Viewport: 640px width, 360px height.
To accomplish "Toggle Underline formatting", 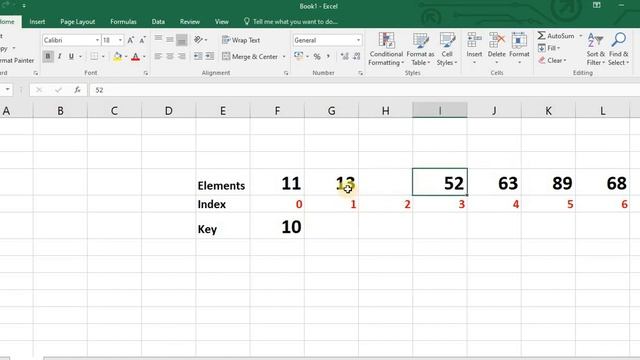I will (71, 56).
